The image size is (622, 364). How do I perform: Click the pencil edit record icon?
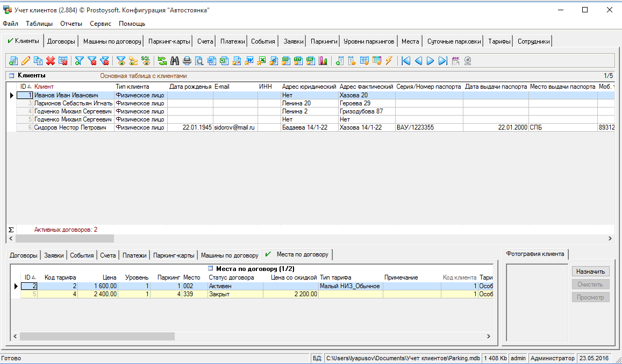[26, 61]
